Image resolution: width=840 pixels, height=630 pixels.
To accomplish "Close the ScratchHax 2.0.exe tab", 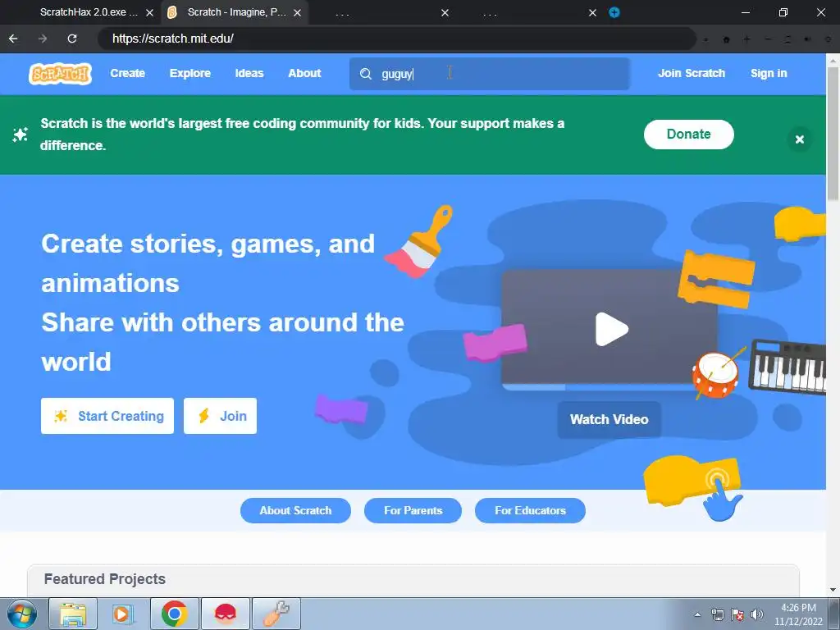I will [149, 12].
